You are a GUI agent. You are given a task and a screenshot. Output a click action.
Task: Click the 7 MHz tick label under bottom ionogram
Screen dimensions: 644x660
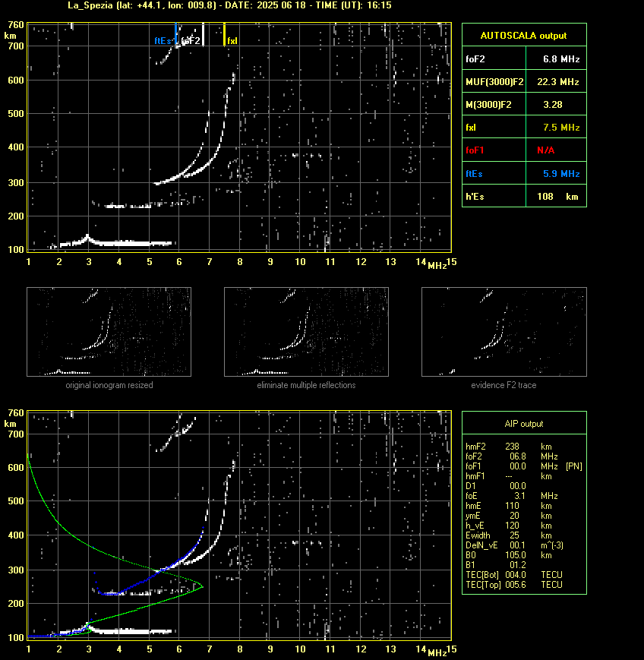click(209, 649)
